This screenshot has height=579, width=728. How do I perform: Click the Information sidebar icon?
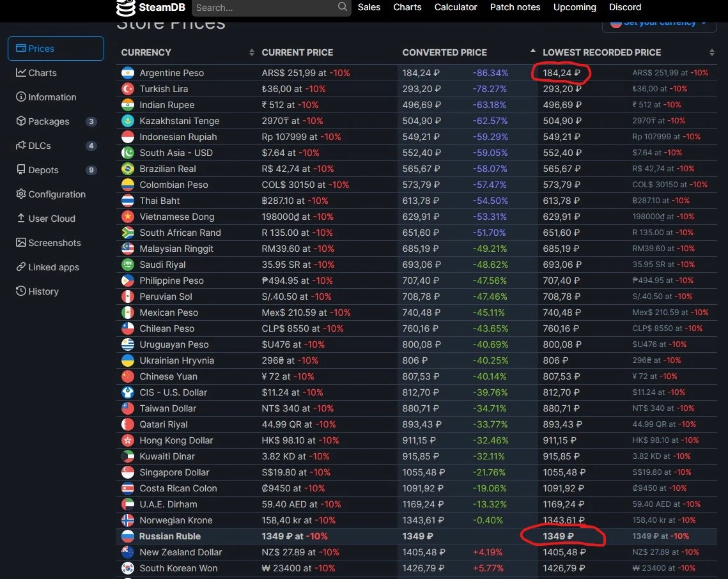[x=20, y=96]
